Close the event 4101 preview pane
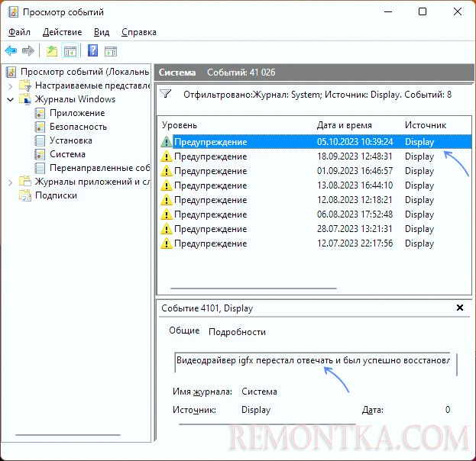 [460, 308]
